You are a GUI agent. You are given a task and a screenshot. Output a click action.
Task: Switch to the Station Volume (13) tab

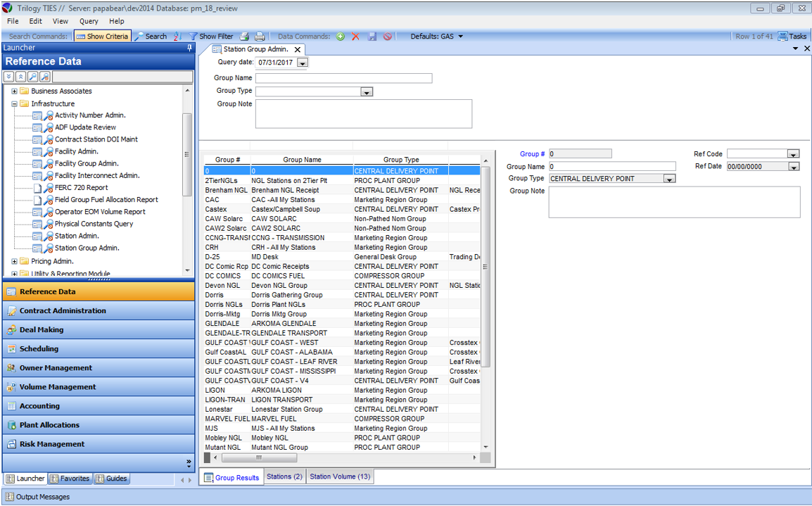340,476
